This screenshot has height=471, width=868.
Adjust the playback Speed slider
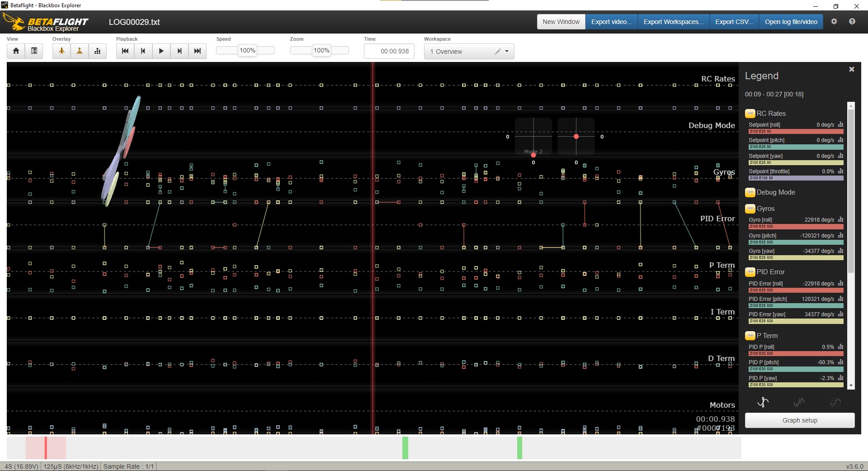[x=245, y=50]
